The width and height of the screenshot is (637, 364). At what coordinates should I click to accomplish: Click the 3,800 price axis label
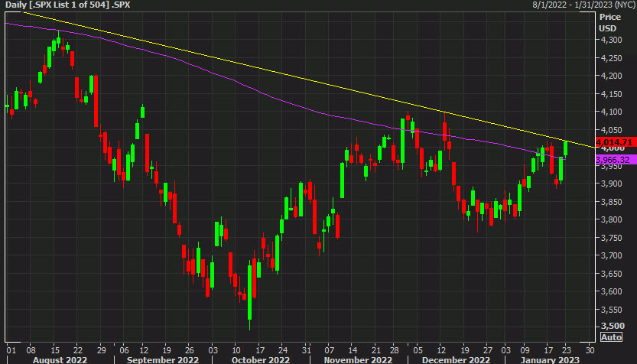coord(612,219)
